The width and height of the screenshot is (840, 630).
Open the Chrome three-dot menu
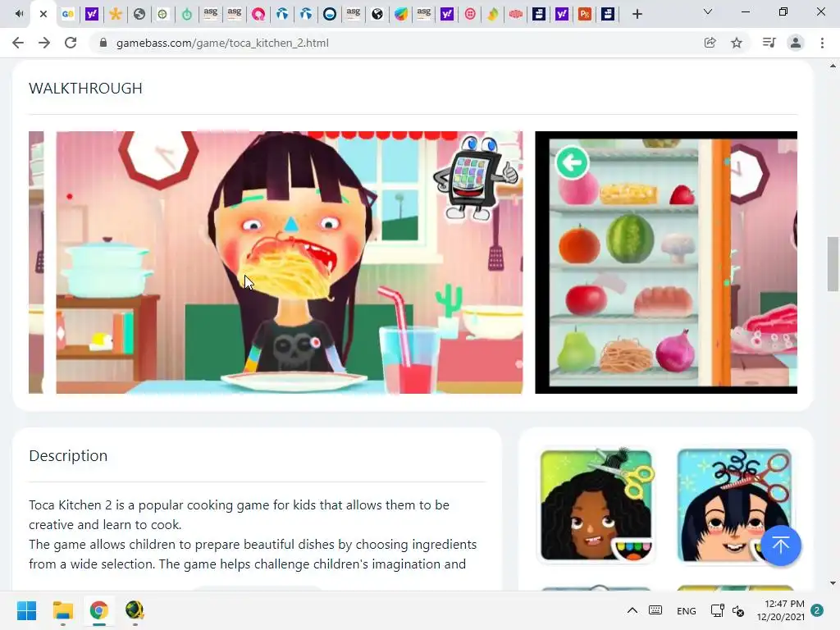pyautogui.click(x=822, y=43)
